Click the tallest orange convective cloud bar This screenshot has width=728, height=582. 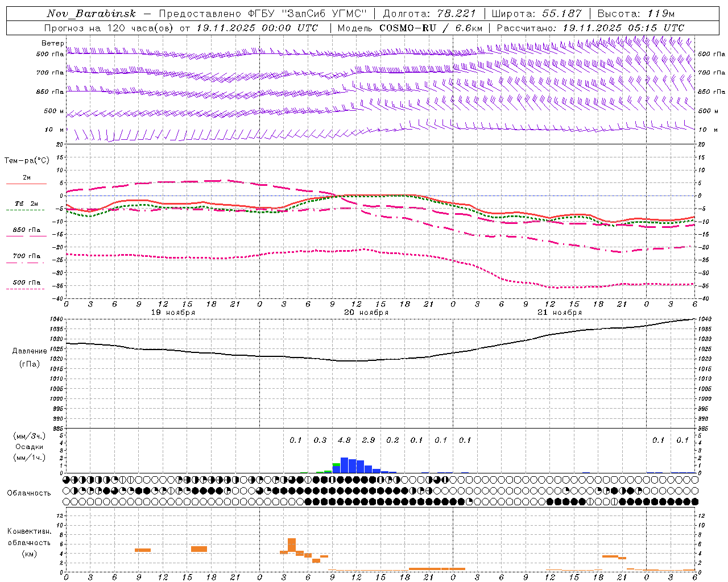coord(292,545)
